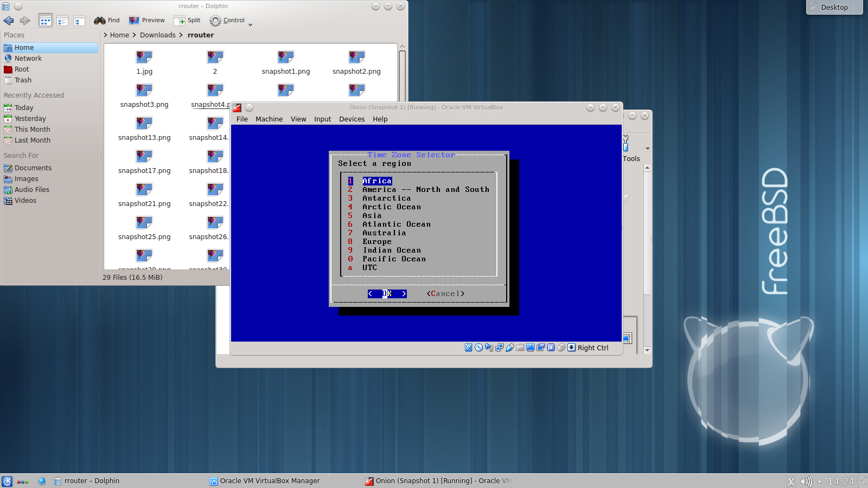Show files accessed Last Month
This screenshot has width=868, height=488.
pos(50,140)
